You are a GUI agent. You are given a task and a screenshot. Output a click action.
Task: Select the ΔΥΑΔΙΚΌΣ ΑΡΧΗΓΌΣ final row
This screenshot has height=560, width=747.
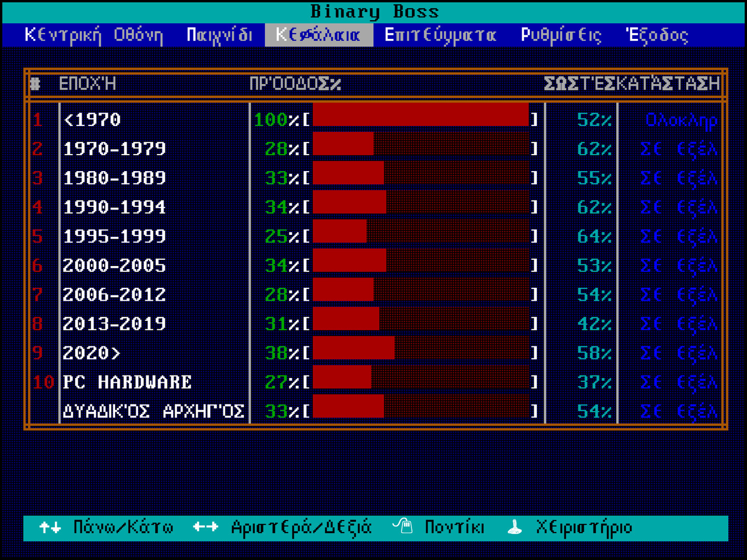click(x=153, y=412)
